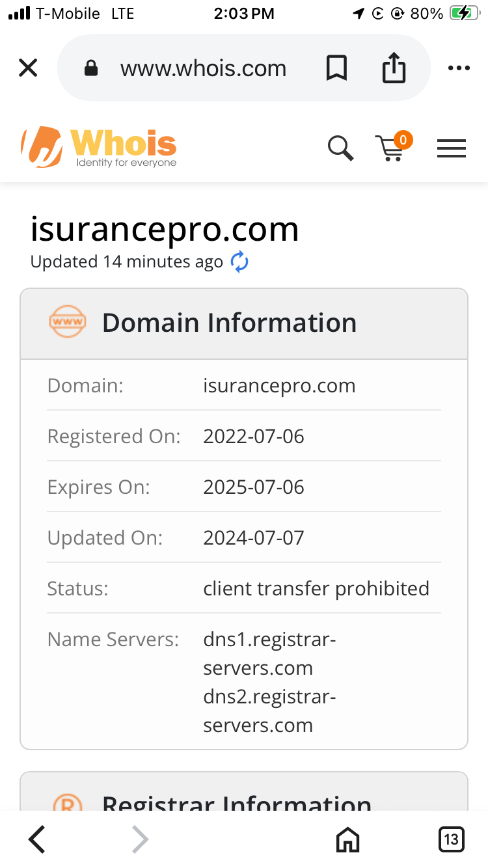Select the isurancepro.com page heading
488x868 pixels.
pyautogui.click(x=165, y=229)
